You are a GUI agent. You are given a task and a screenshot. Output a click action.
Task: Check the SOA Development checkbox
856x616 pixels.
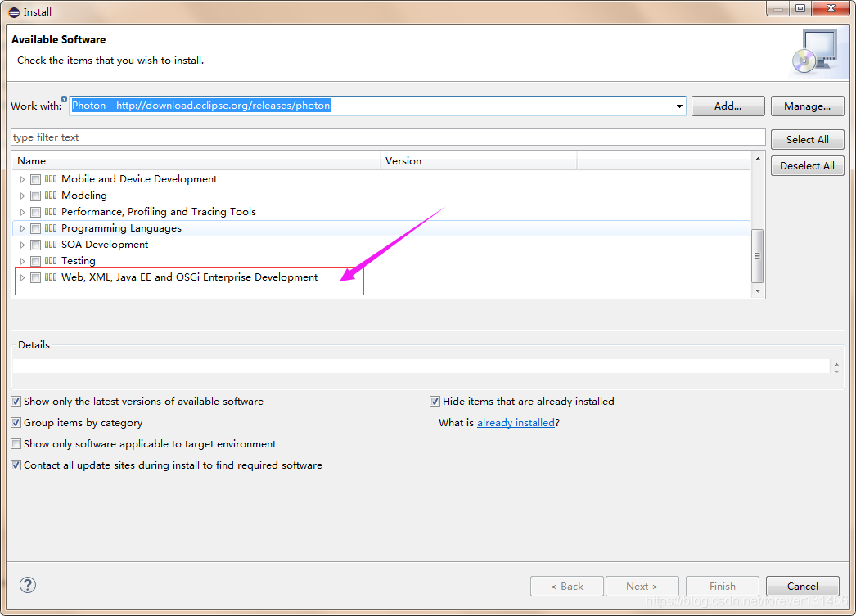35,245
